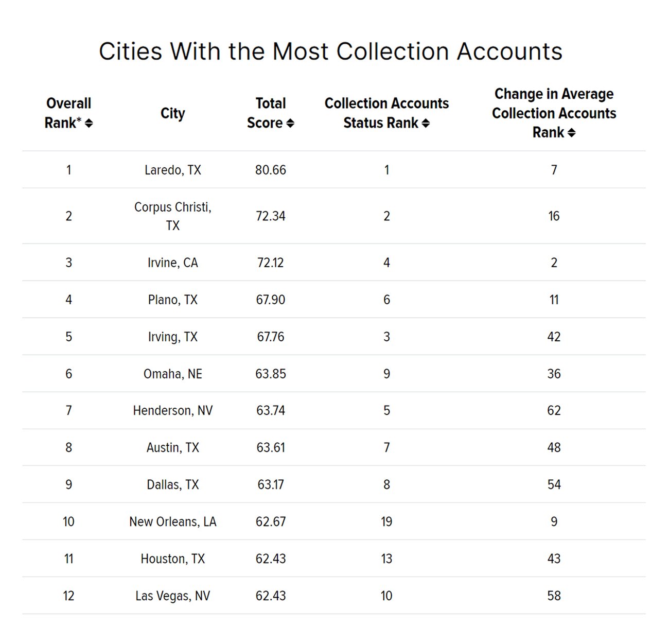This screenshot has height=644, width=669.
Task: Select the Houston, TX city cell
Action: 172,559
